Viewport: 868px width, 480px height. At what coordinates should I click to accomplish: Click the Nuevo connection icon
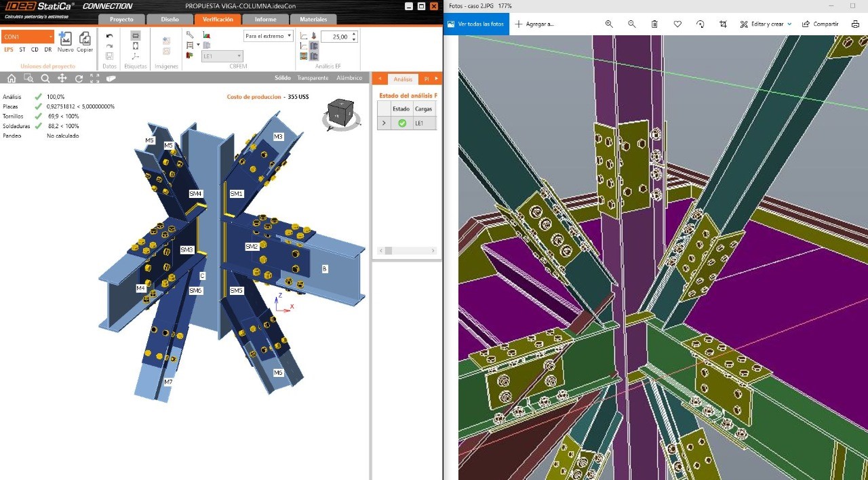click(66, 41)
